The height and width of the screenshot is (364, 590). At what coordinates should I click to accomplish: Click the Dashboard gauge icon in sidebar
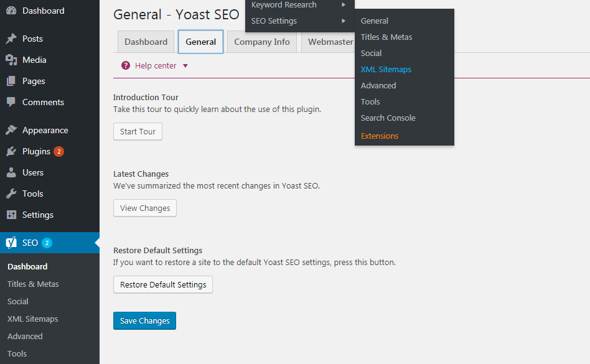point(11,11)
